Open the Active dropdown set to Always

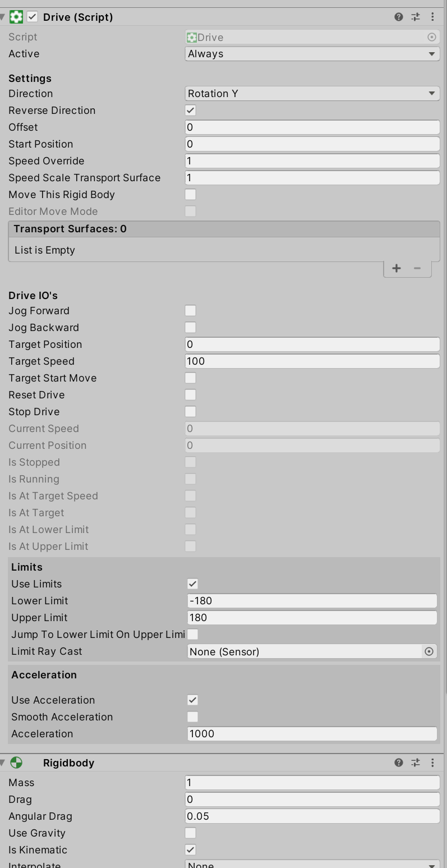pyautogui.click(x=312, y=54)
